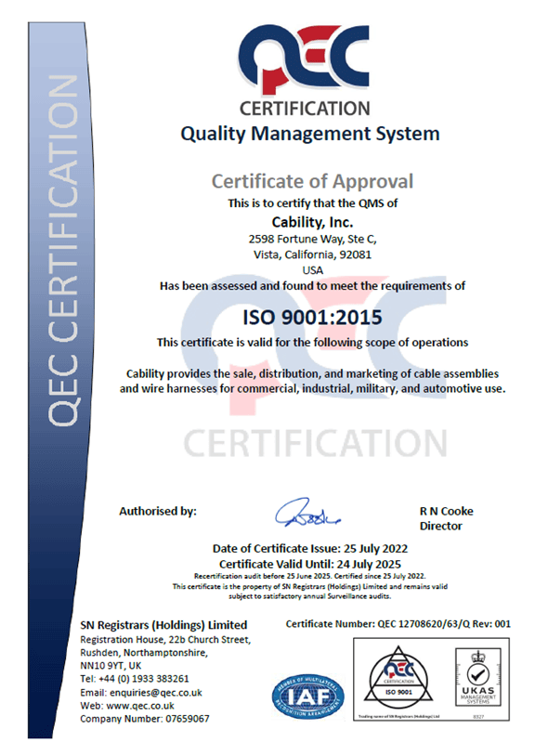Image resolution: width=535 pixels, height=756 pixels.
Task: Click the Authorised by: label
Action: (x=158, y=511)
